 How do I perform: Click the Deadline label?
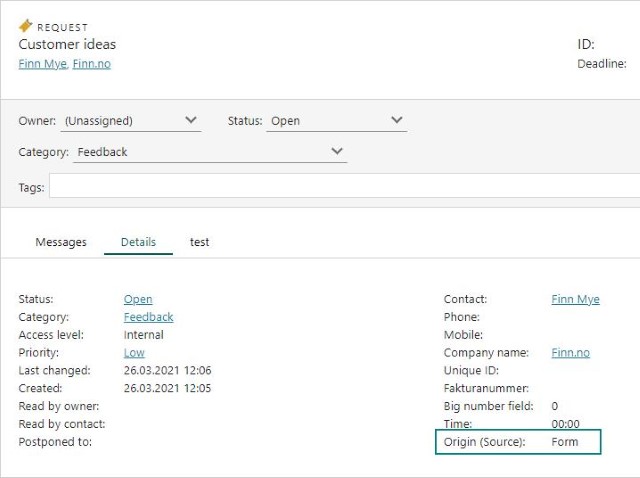click(x=602, y=64)
